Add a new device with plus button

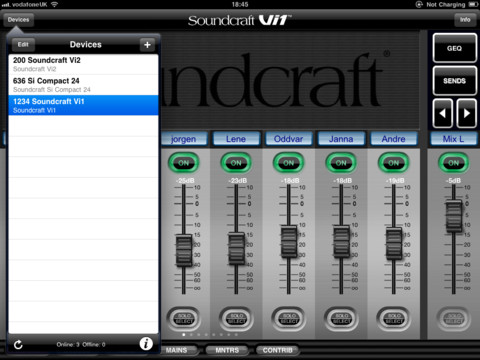tap(147, 45)
